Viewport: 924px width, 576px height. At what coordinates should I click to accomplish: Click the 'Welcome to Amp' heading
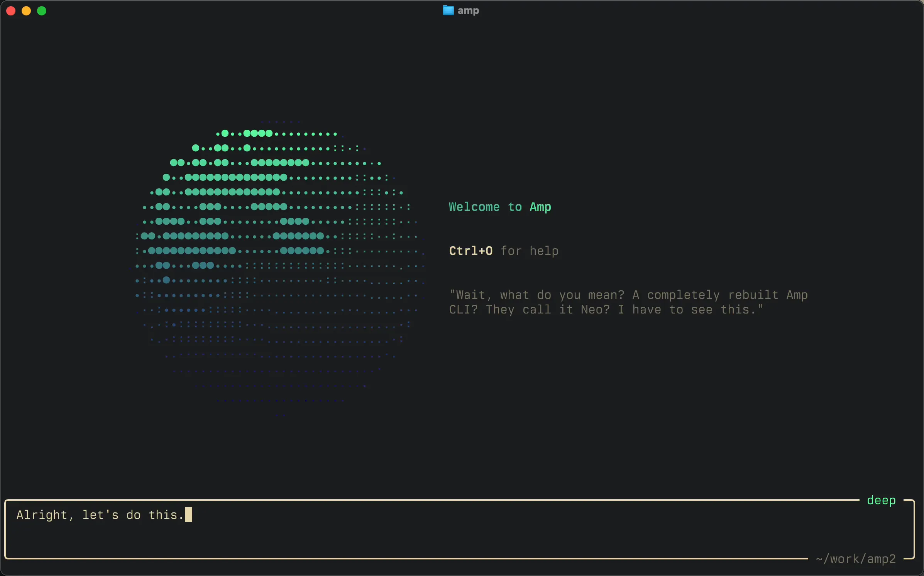[x=500, y=207]
